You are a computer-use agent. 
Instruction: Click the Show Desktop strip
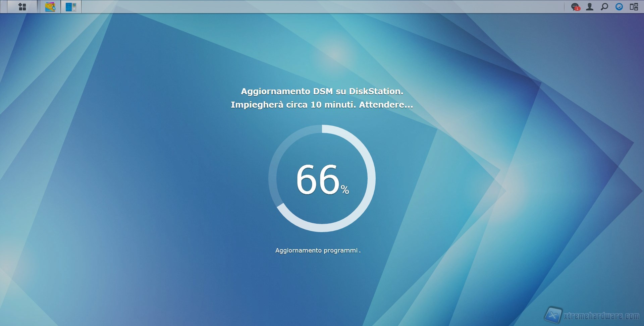(x=3, y=7)
